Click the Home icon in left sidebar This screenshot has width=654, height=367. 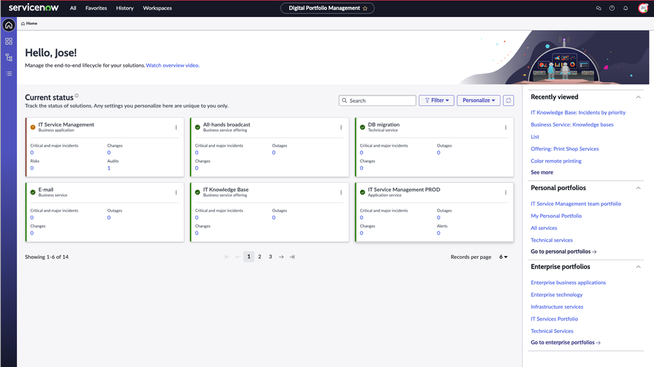click(x=8, y=25)
